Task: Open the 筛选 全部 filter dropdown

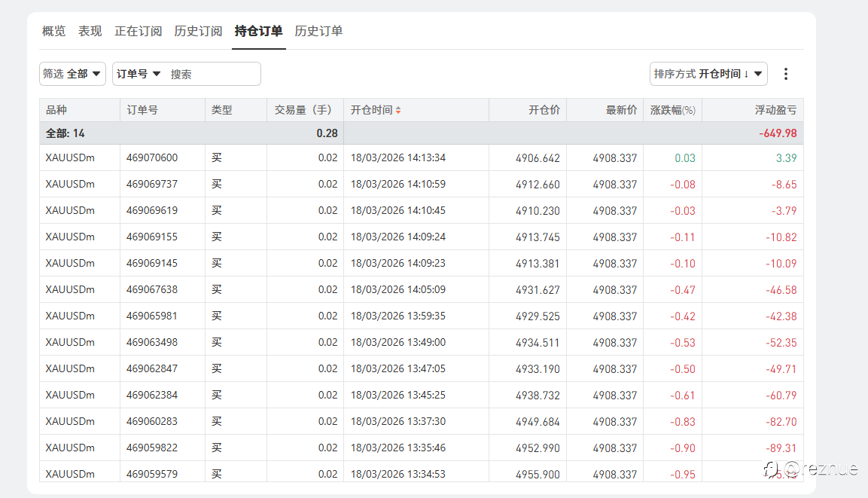Action: coord(72,74)
